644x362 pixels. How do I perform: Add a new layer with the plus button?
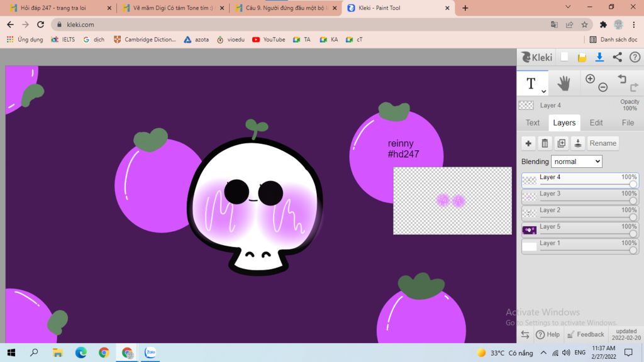(528, 143)
